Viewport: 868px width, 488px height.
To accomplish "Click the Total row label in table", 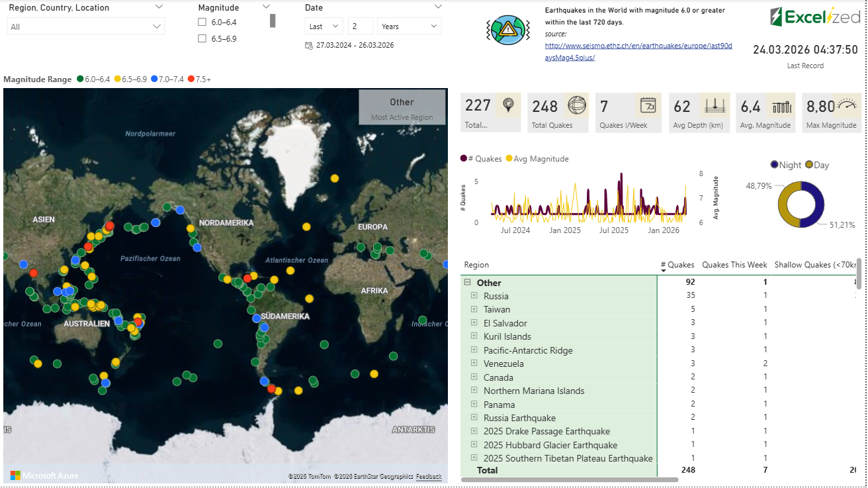I will click(x=488, y=470).
